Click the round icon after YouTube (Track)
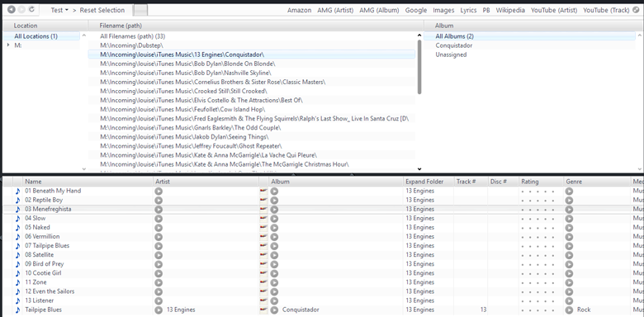This screenshot has height=317, width=644. tap(636, 10)
